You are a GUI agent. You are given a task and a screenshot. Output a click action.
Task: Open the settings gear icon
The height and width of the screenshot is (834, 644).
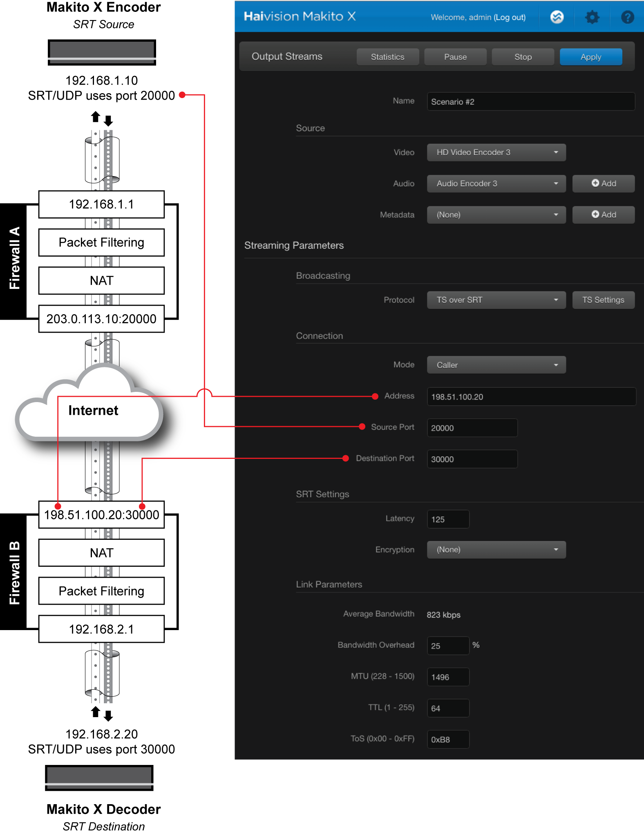592,17
